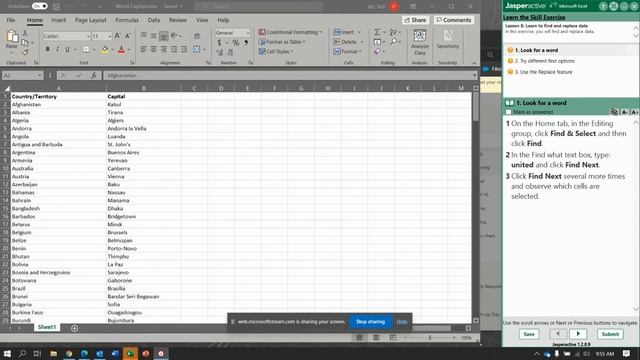Increase font size with the larger A icon
Viewport: 640px width, 360px height.
(118, 36)
